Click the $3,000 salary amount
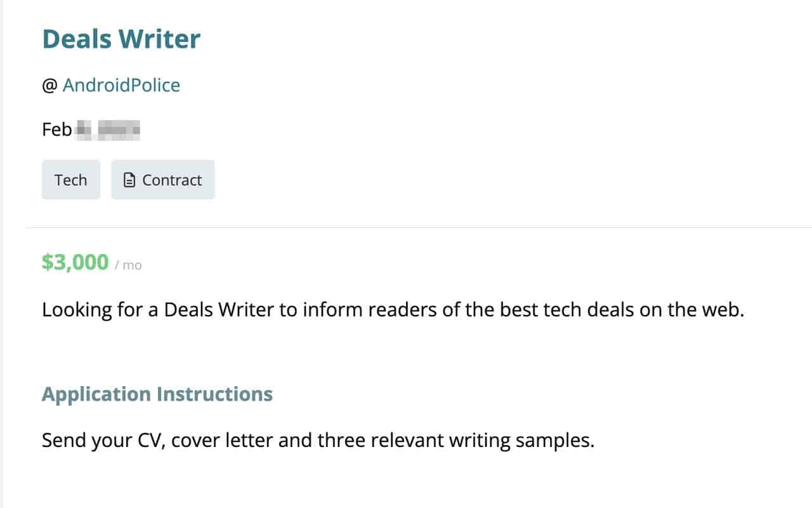812x508 pixels. (75, 262)
